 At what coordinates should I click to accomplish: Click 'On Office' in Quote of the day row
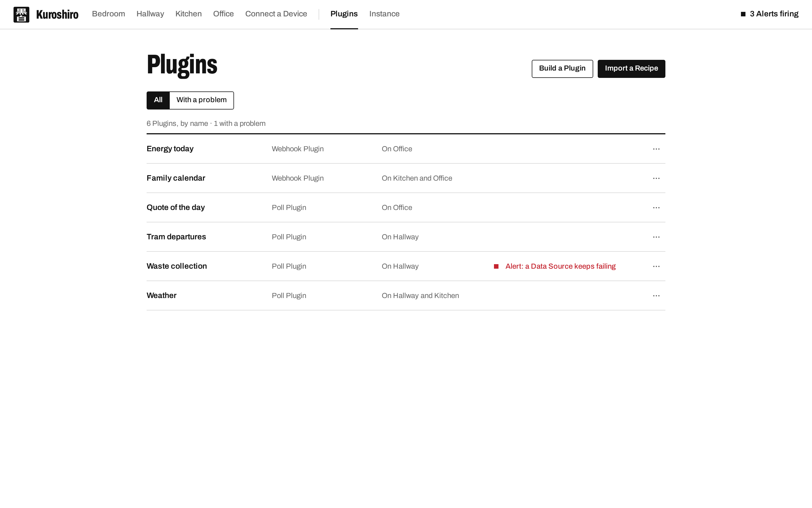397,208
